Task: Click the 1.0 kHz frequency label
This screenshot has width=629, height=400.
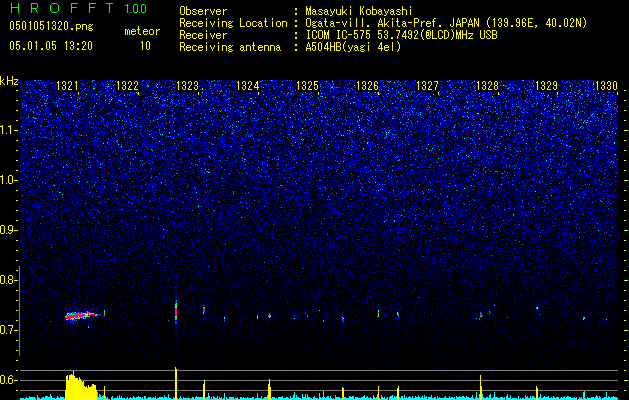Action: point(9,180)
